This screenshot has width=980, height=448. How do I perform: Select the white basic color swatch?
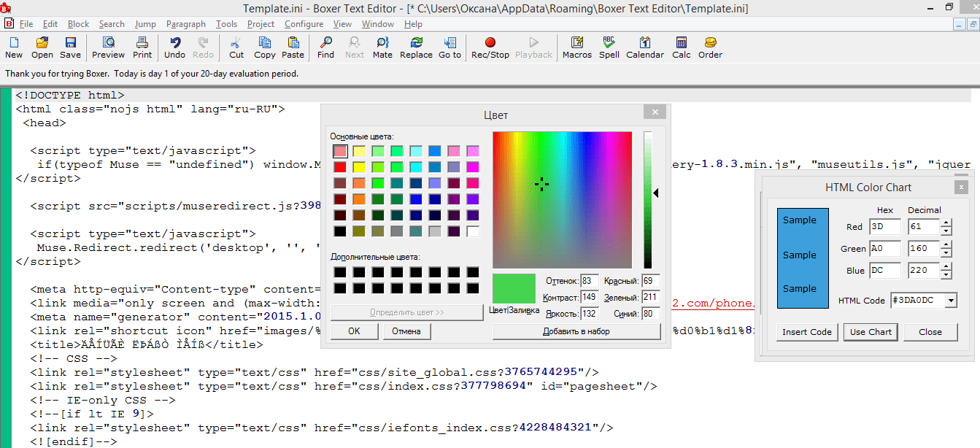coord(473,231)
